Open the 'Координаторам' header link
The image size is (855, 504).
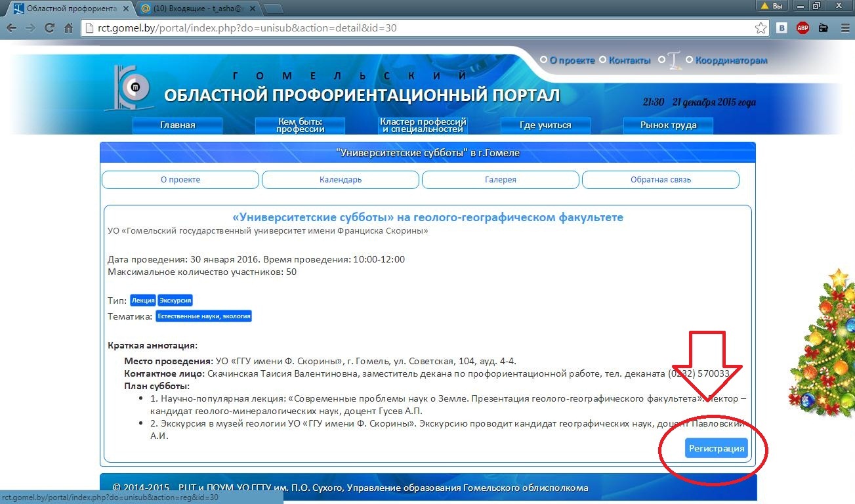point(731,60)
